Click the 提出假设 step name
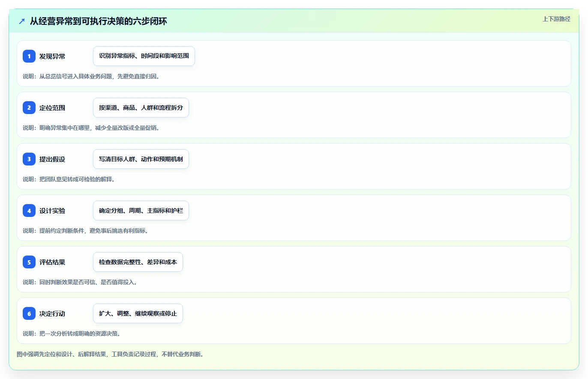 pos(52,159)
